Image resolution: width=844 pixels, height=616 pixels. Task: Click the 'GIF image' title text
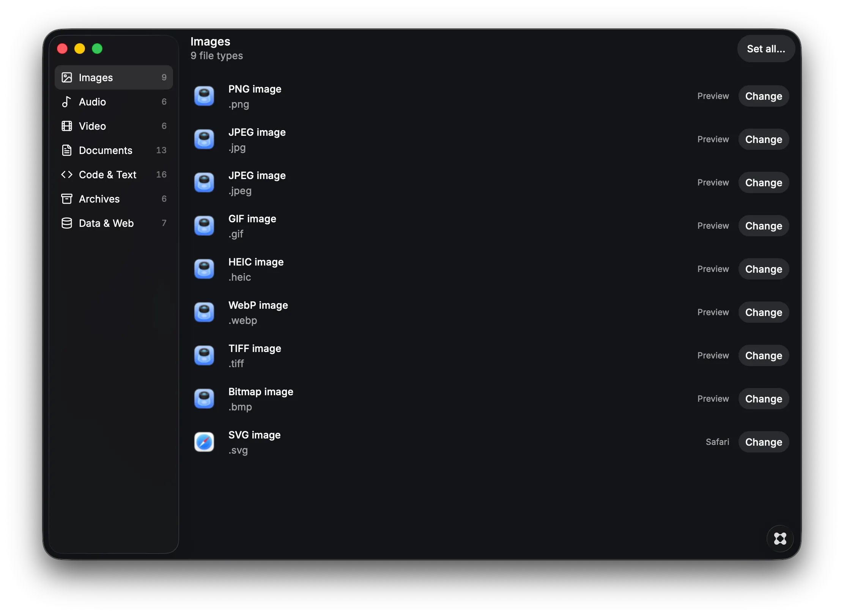coord(252,219)
